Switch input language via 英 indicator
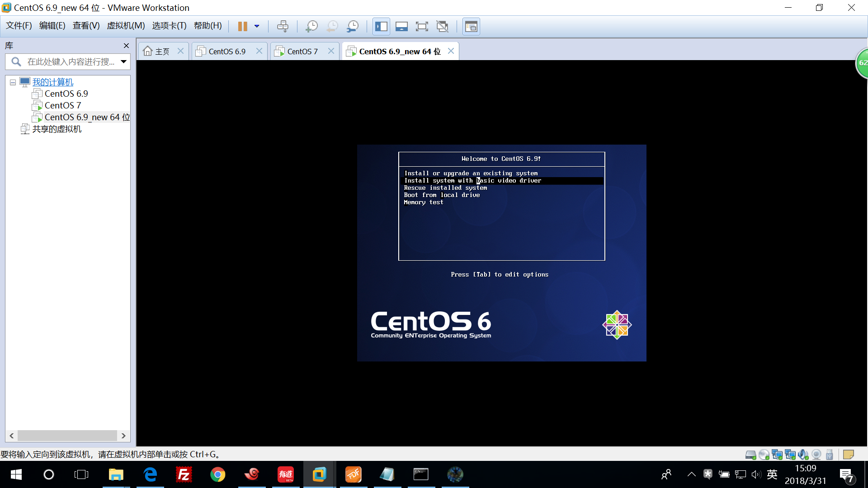868x488 pixels. [772, 474]
